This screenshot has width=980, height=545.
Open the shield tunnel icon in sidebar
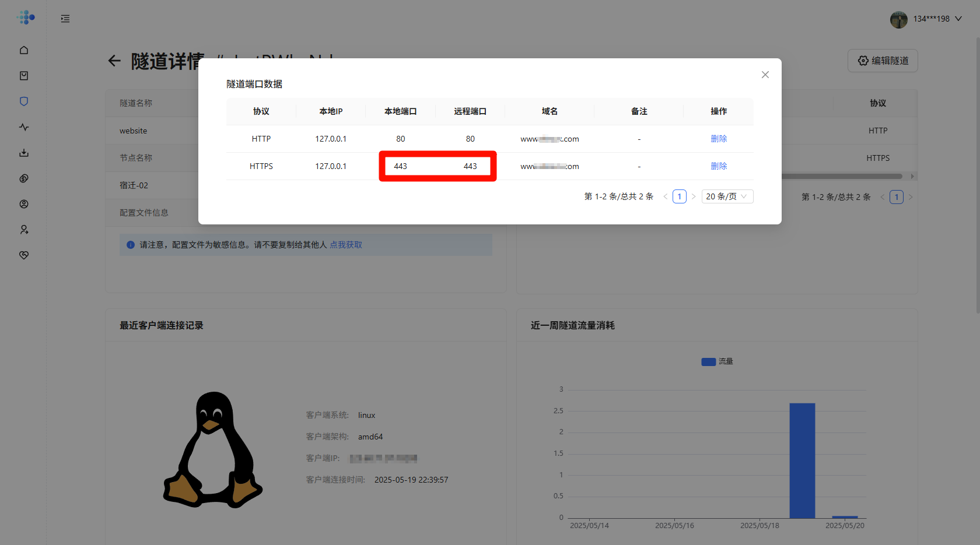point(24,101)
